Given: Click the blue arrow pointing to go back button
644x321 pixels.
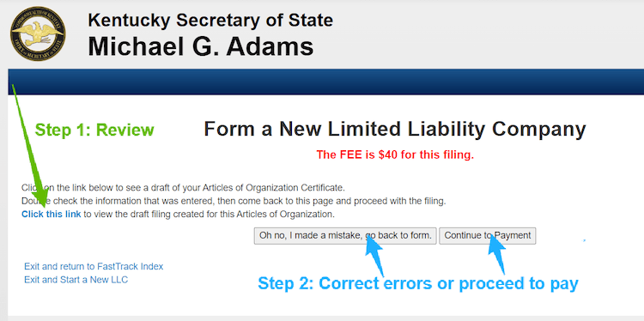Looking at the screenshot, I should (375, 255).
